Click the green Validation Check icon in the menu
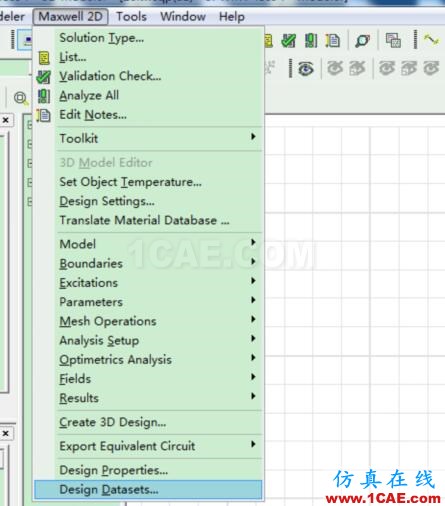Viewport: 445px width, 506px height. click(44, 77)
